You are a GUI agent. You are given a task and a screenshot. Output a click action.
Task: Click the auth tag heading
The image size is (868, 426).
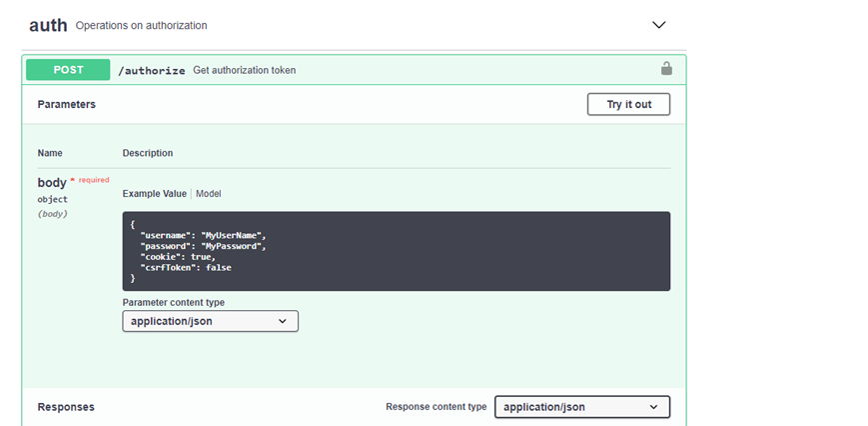48,25
